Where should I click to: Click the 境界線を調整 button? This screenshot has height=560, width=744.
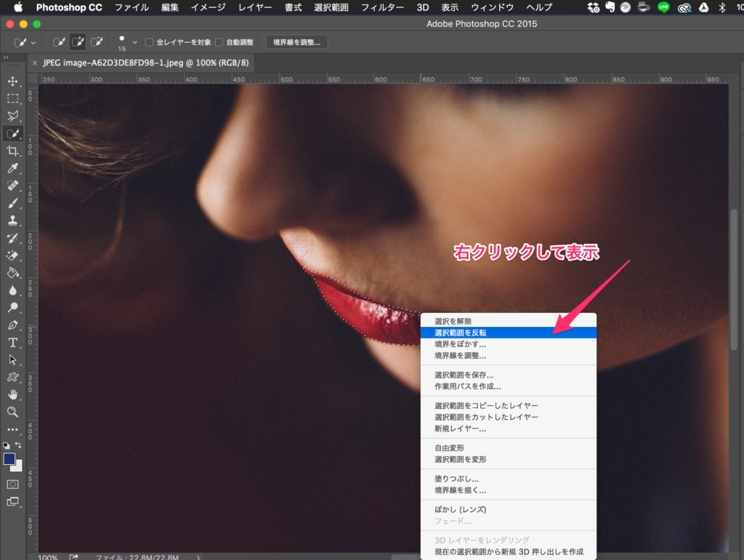296,41
